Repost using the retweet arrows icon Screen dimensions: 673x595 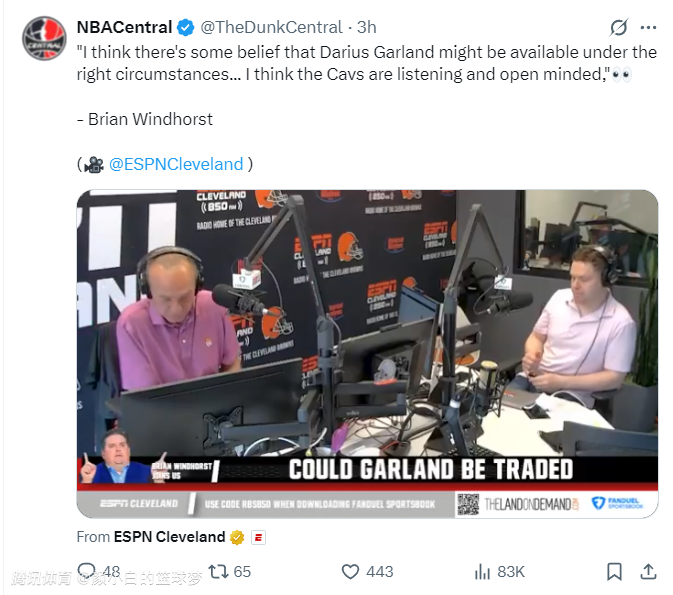[218, 571]
